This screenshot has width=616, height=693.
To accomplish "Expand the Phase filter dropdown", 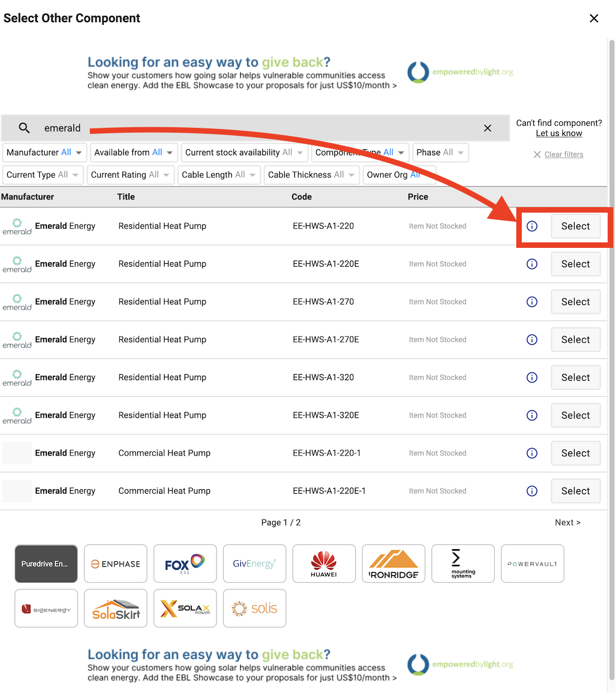I will tap(440, 153).
